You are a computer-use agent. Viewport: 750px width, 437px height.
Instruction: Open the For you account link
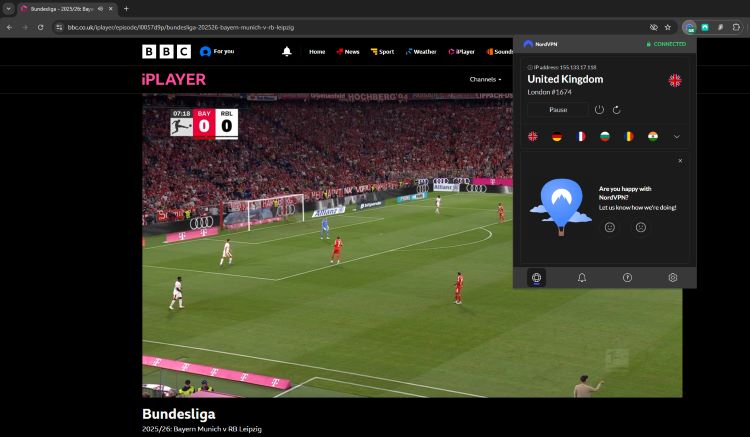[217, 51]
